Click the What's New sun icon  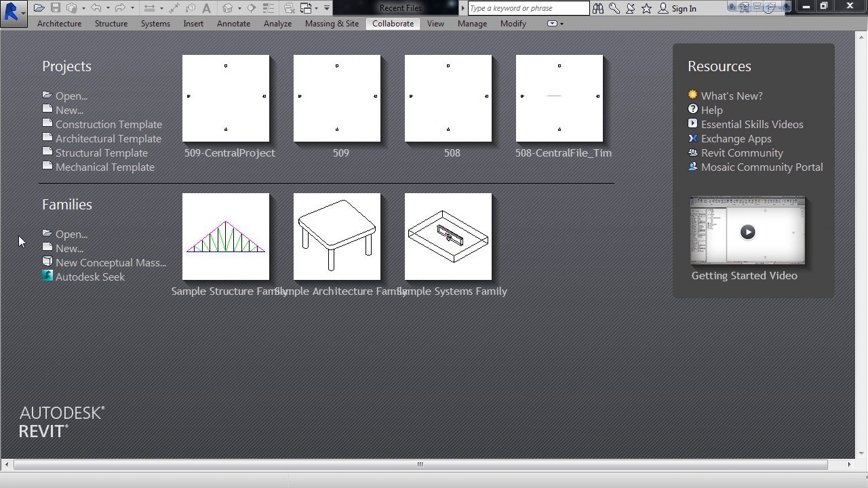point(692,95)
